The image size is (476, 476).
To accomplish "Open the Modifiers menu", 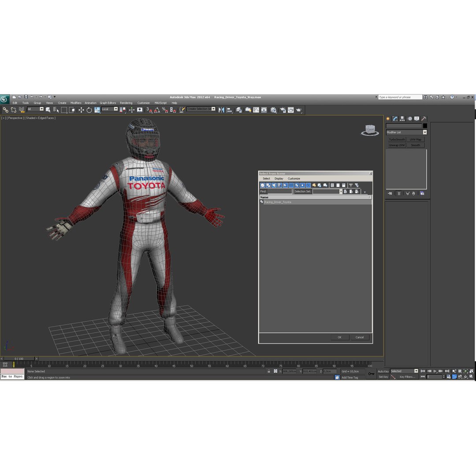I will point(76,103).
